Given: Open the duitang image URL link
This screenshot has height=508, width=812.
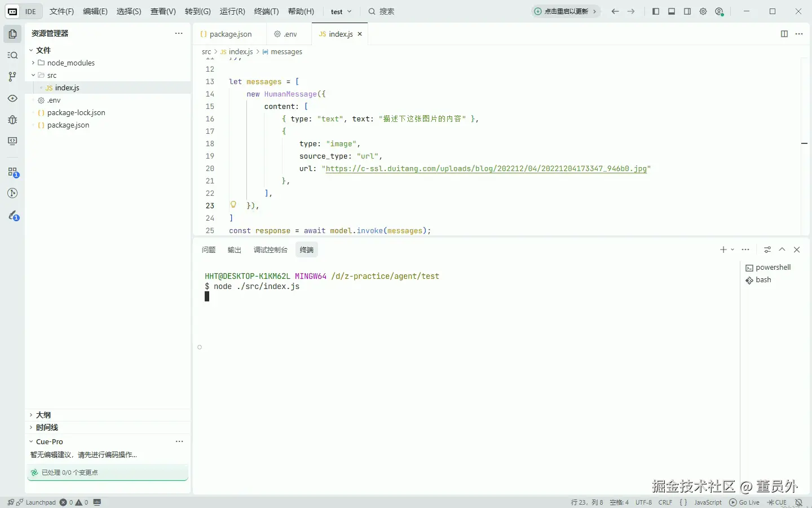Looking at the screenshot, I should click(486, 168).
